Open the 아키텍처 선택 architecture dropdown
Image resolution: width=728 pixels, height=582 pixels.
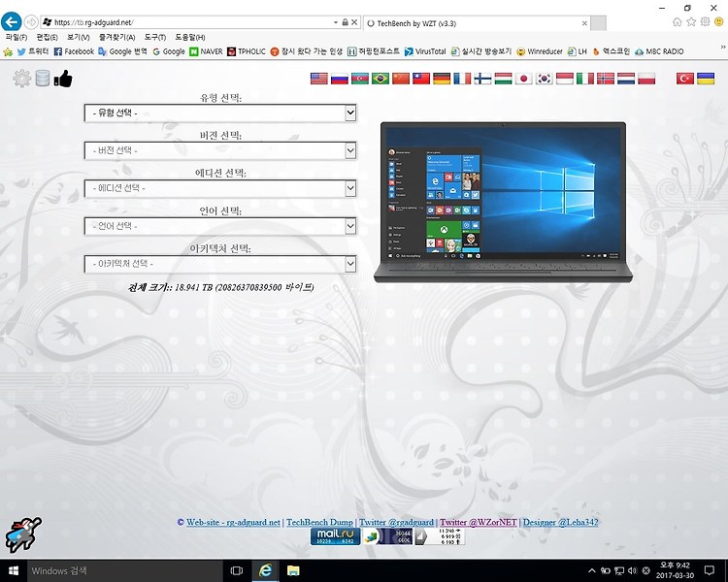(x=220, y=264)
